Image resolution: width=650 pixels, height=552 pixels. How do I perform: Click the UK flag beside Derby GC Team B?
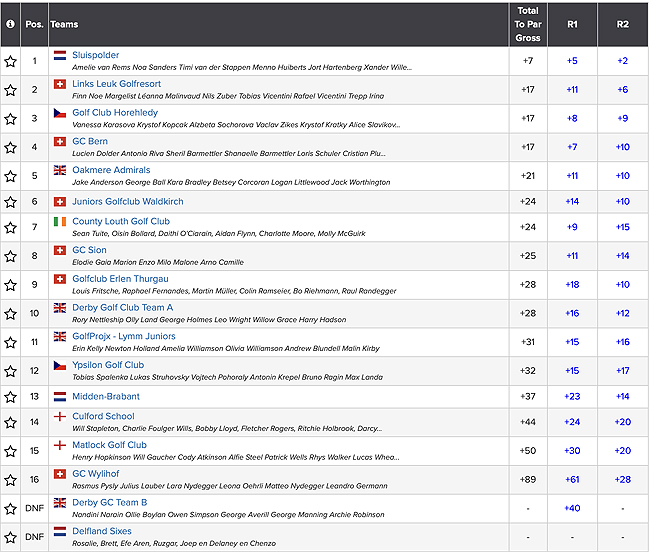tap(60, 502)
